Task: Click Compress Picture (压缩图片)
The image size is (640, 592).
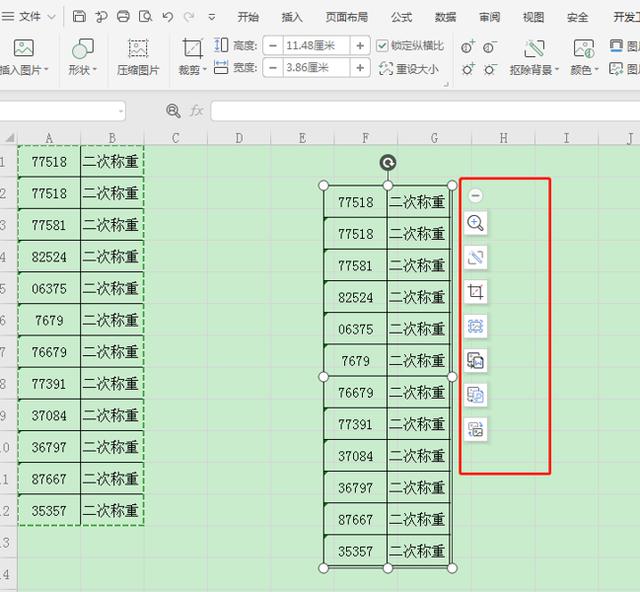Action: (138, 57)
